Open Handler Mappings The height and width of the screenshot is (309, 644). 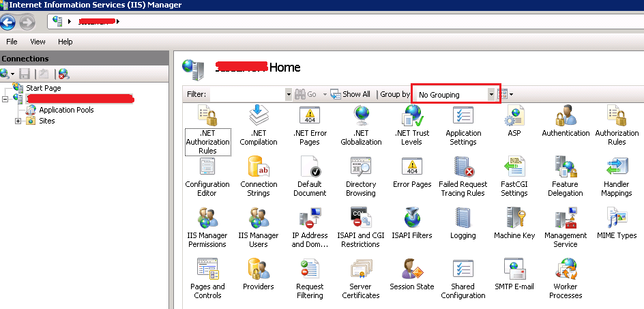point(617,177)
